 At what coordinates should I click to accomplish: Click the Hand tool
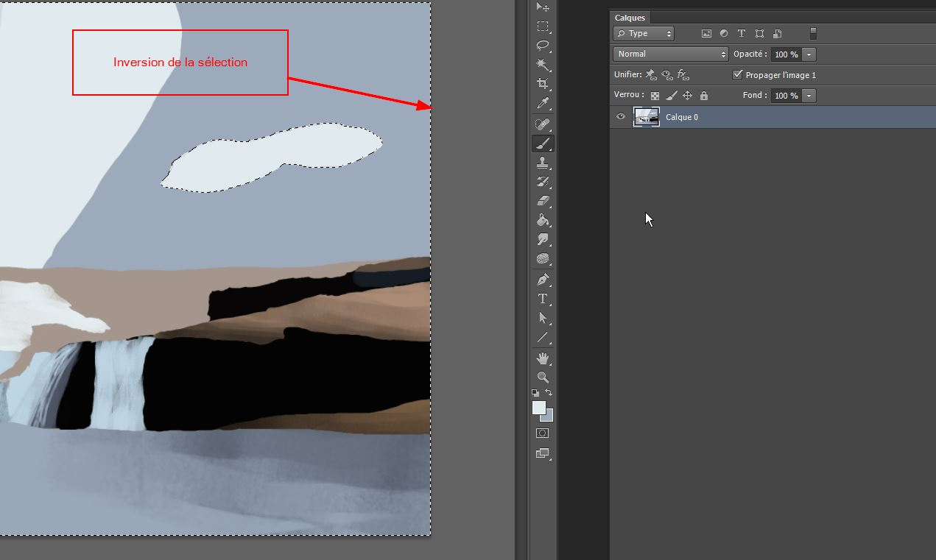543,358
